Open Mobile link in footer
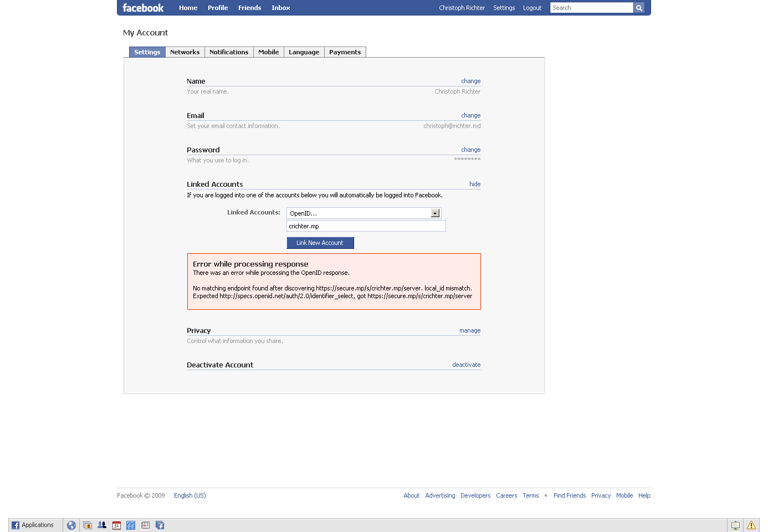 point(624,495)
